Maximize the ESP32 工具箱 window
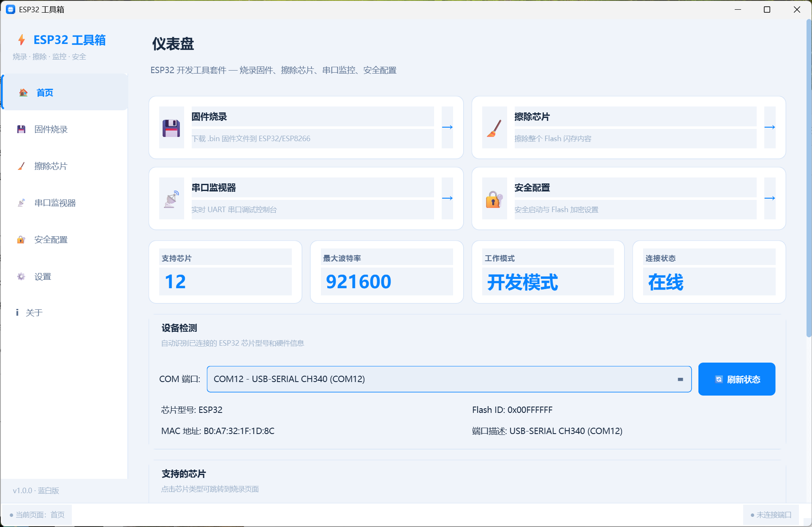 click(767, 9)
